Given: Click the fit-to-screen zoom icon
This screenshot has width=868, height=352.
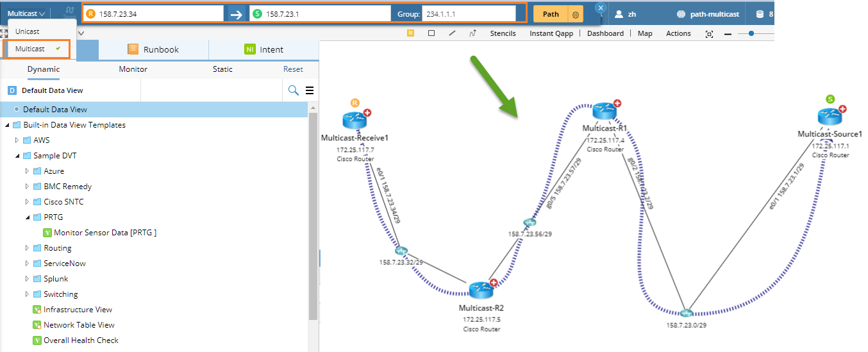Looking at the screenshot, I should click(709, 34).
